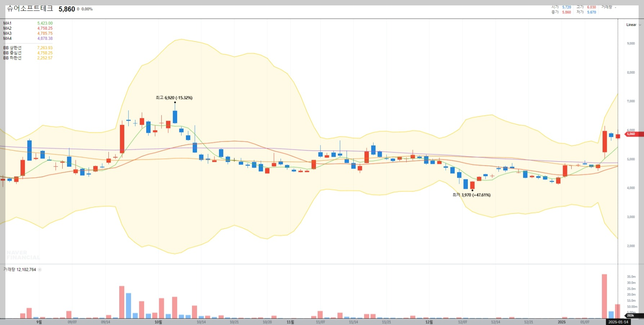Click the 9,000 price axis label
Image resolution: width=644 pixels, height=325 pixels.
tap(631, 43)
